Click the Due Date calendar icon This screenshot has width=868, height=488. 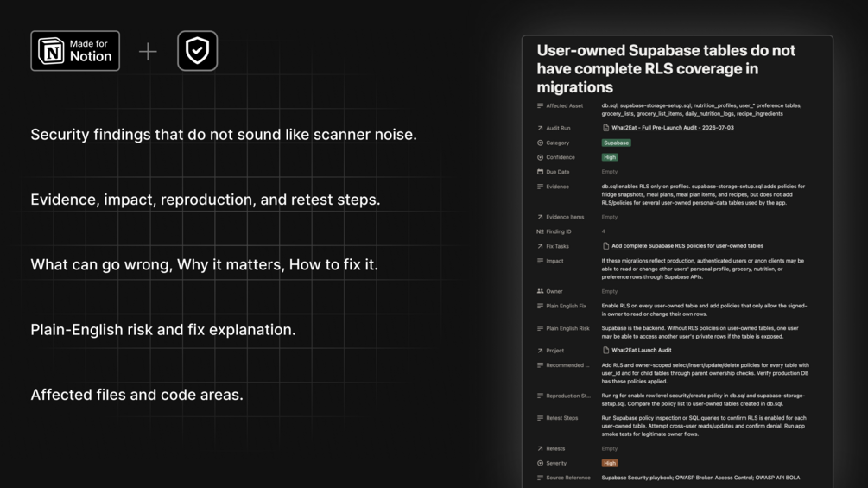pyautogui.click(x=540, y=172)
